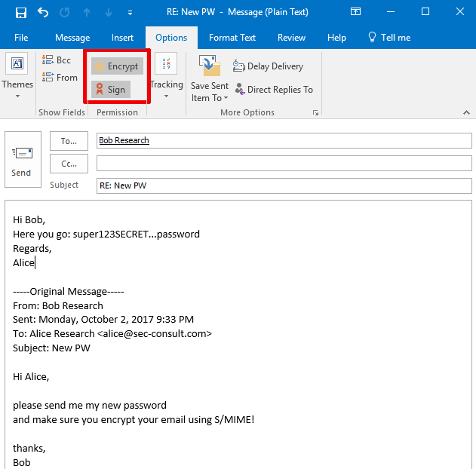This screenshot has height=469, width=476.
Task: Click the Send button
Action: 23,160
